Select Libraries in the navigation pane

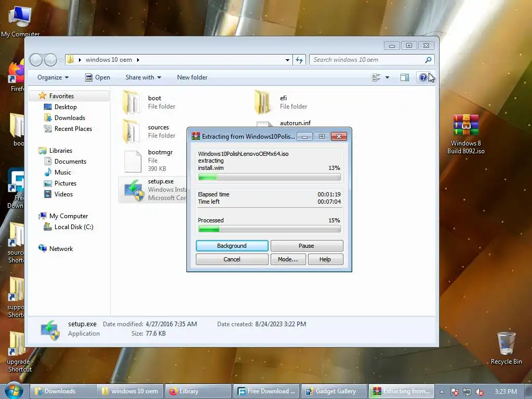pos(60,151)
